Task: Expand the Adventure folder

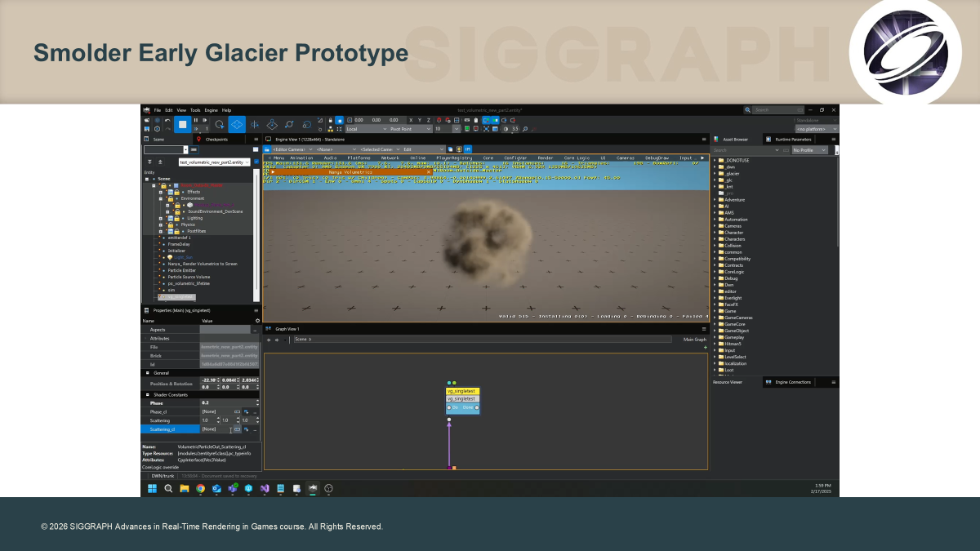Action: tap(715, 199)
